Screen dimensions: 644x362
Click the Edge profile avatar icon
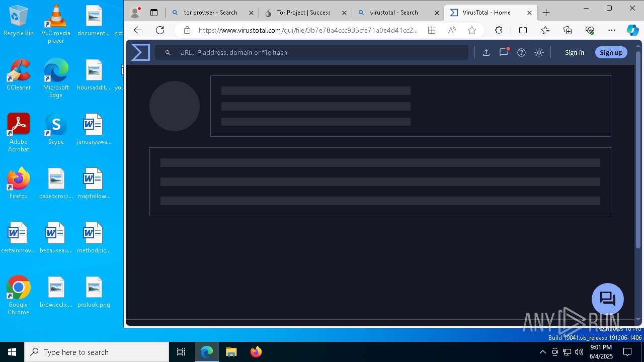coord(135,13)
